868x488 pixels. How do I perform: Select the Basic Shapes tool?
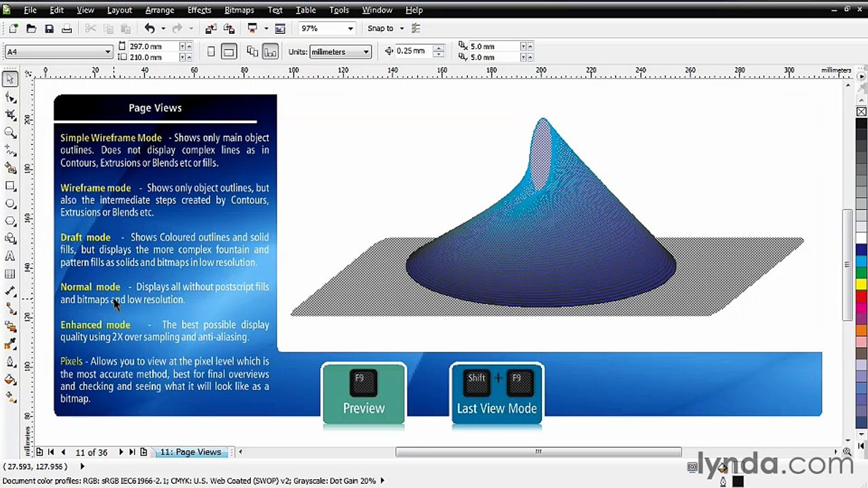(x=10, y=238)
